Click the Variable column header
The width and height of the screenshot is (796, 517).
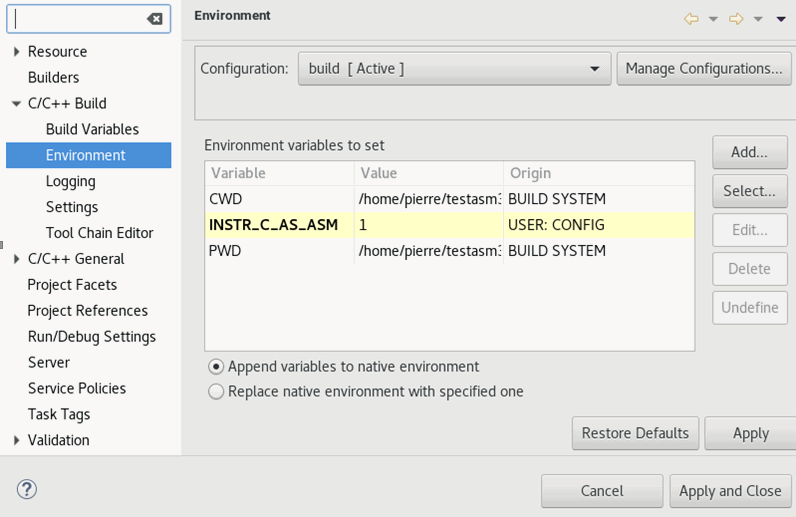click(x=279, y=173)
